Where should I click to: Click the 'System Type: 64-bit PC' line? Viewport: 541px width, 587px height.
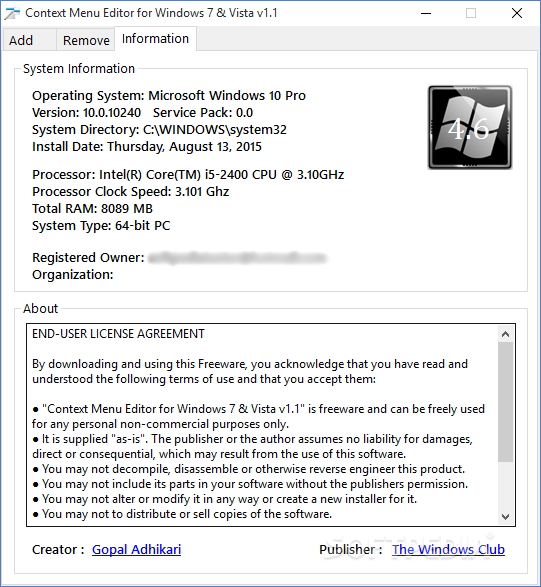[x=101, y=226]
